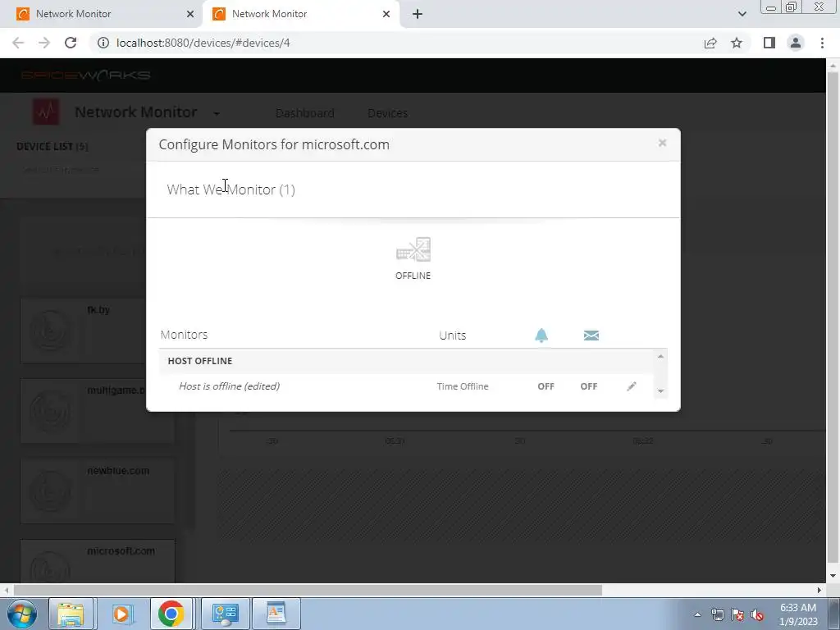Toggle alert OFF for Host is offline
840x630 pixels.
pyautogui.click(x=546, y=386)
